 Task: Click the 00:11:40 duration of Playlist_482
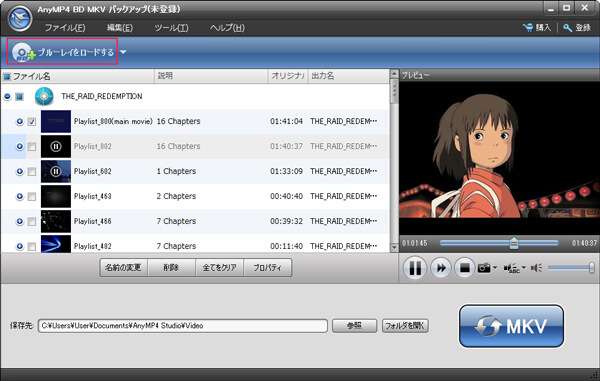coord(286,246)
